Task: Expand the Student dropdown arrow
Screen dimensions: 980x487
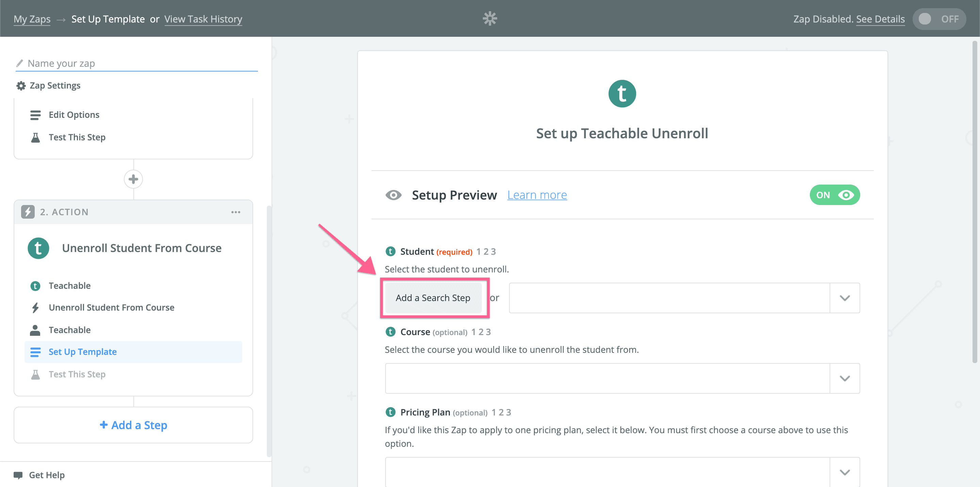Action: coord(845,298)
